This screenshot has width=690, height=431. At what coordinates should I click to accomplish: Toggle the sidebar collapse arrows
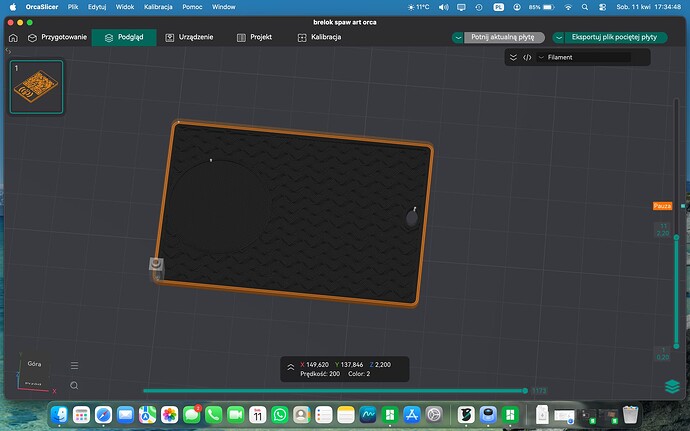pyautogui.click(x=8, y=51)
